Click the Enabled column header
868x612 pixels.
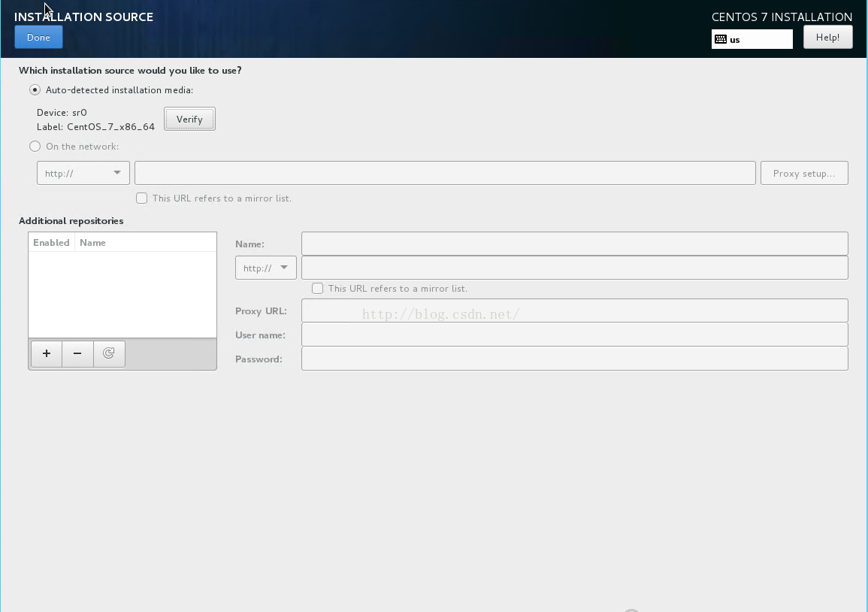52,243
